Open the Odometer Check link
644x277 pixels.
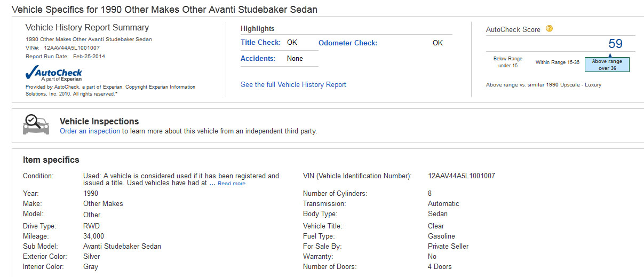point(348,43)
